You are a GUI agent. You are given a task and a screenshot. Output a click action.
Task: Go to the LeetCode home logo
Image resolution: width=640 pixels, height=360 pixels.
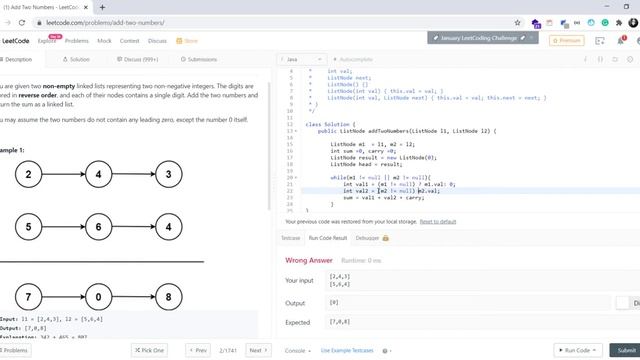16,41
